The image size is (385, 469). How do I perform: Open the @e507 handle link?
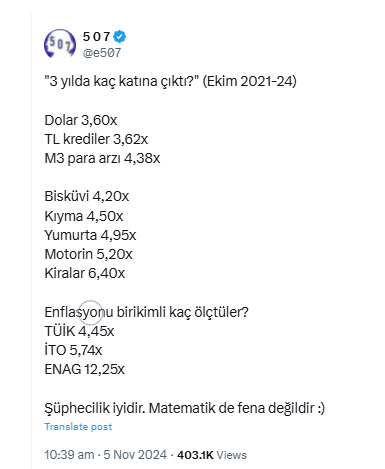click(102, 53)
